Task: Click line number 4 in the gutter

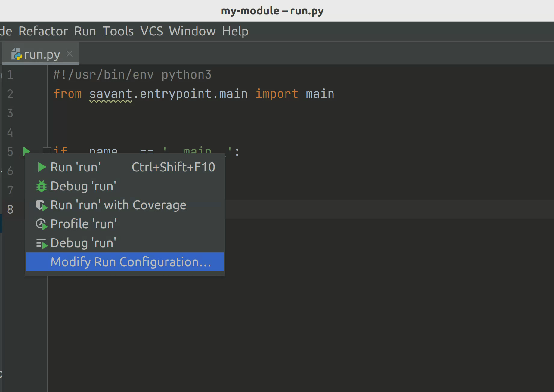Action: click(10, 132)
